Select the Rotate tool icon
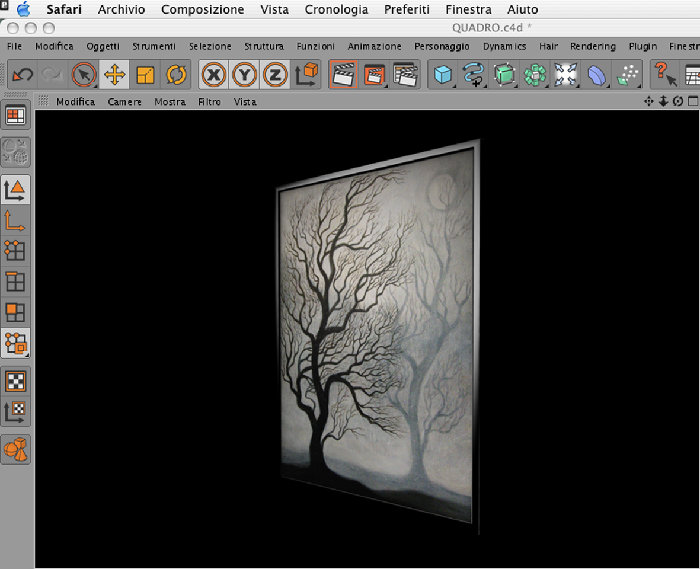The height and width of the screenshot is (569, 700). [176, 75]
